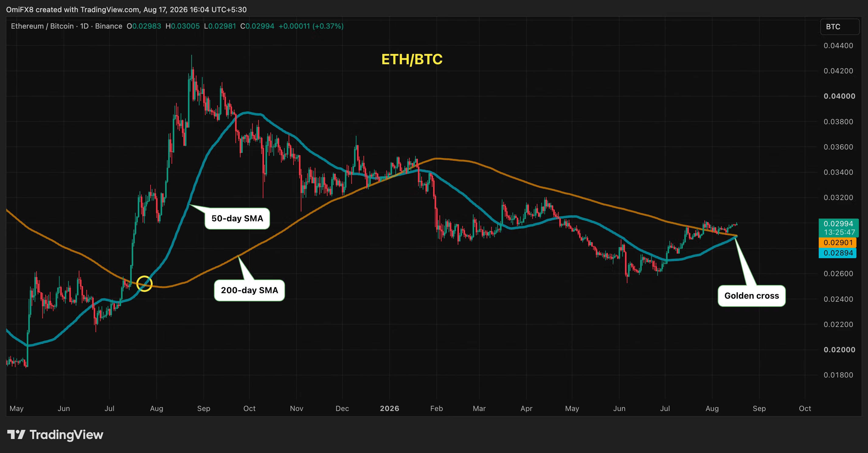Click the 2026 year marker on time axis
Image resolution: width=868 pixels, height=453 pixels.
(390, 409)
